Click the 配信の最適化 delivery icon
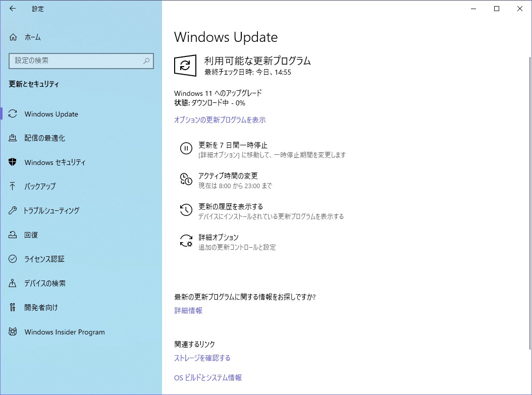 (x=13, y=138)
